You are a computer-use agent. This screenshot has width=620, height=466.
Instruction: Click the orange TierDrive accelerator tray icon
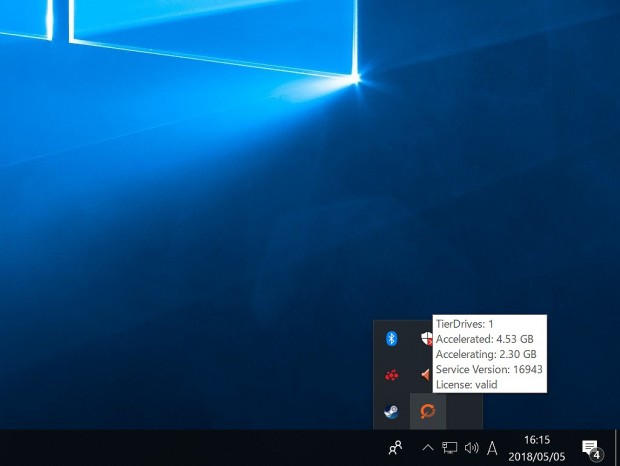[428, 411]
